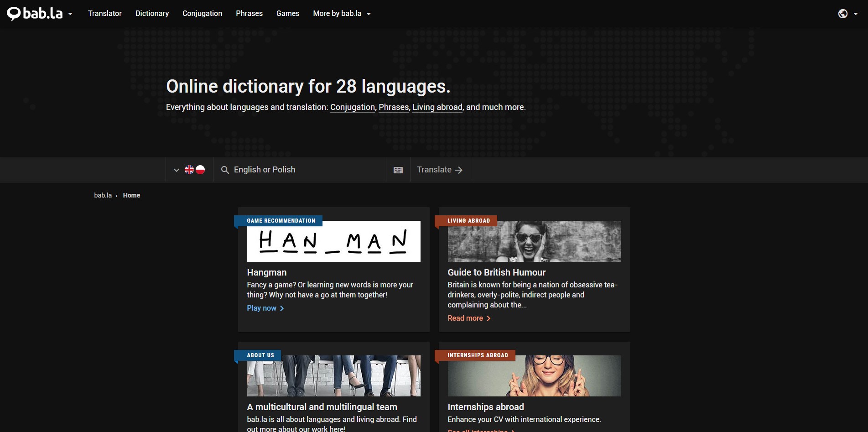Click the English-Polish flags icon
Viewport: 868px width, 432px height.
[195, 170]
